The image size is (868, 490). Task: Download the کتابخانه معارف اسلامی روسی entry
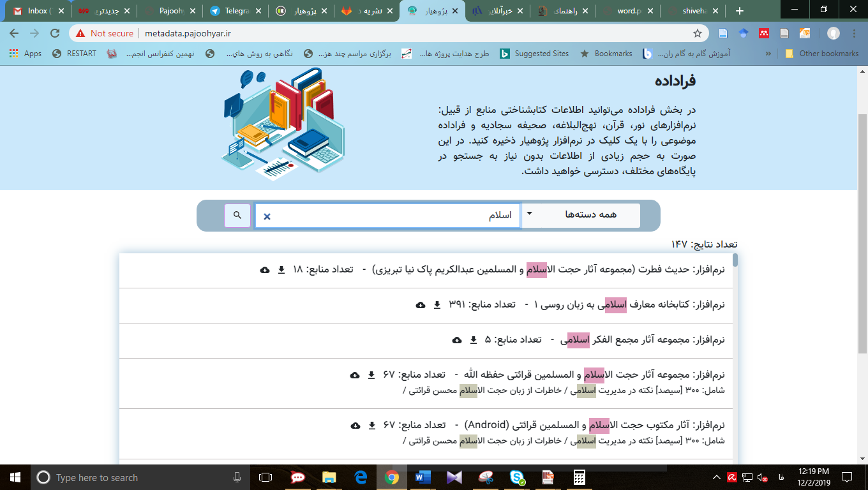[437, 305]
